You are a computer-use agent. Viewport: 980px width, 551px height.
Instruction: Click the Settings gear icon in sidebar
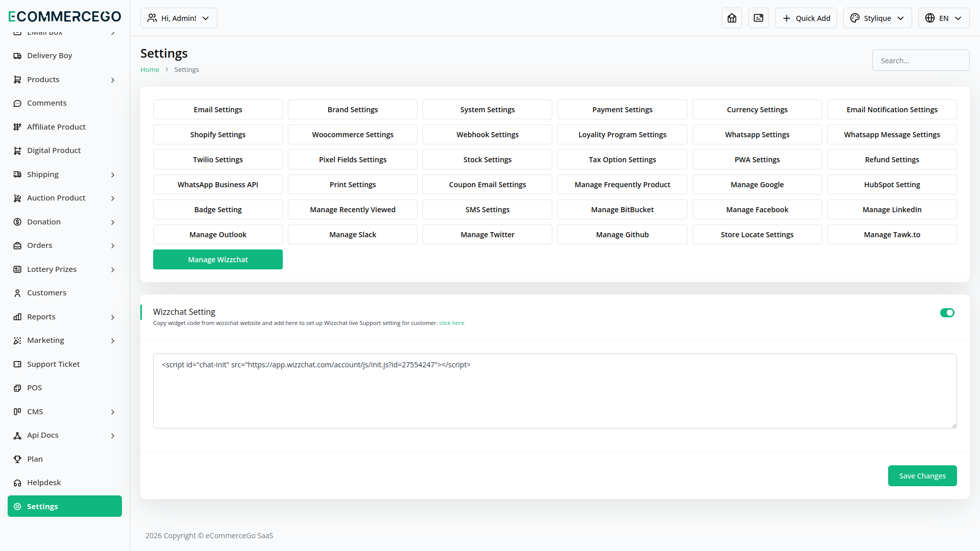coord(17,507)
